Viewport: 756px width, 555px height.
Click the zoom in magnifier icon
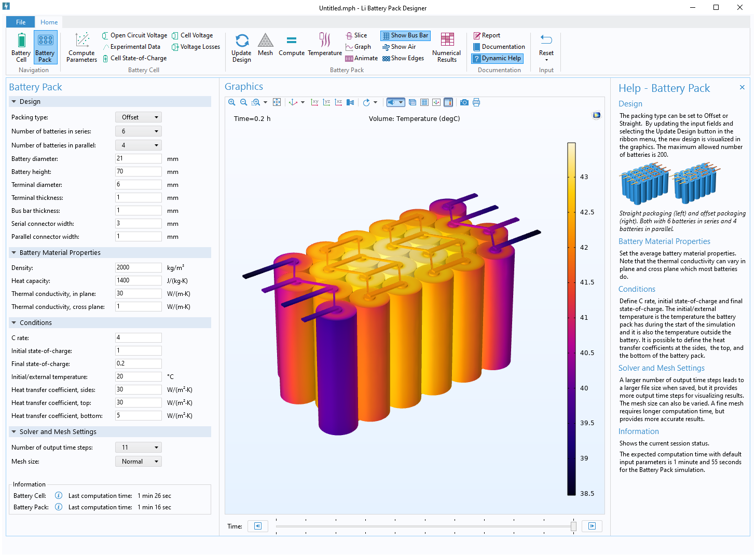tap(232, 102)
